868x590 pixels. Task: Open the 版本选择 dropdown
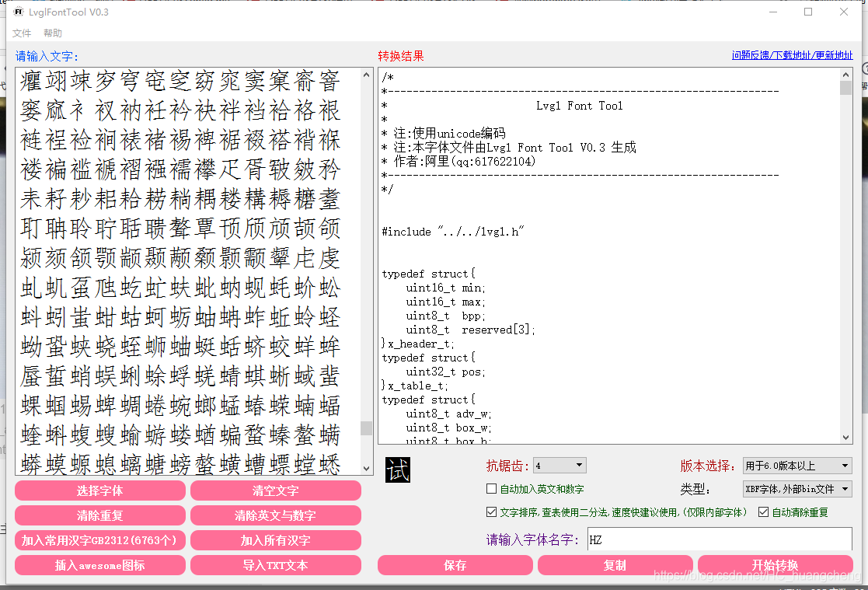coord(797,466)
